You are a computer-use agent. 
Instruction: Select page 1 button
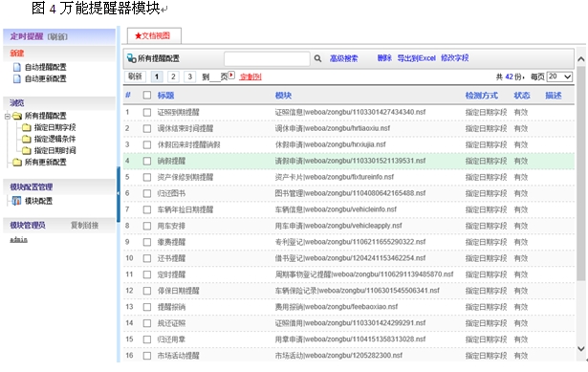(x=157, y=77)
